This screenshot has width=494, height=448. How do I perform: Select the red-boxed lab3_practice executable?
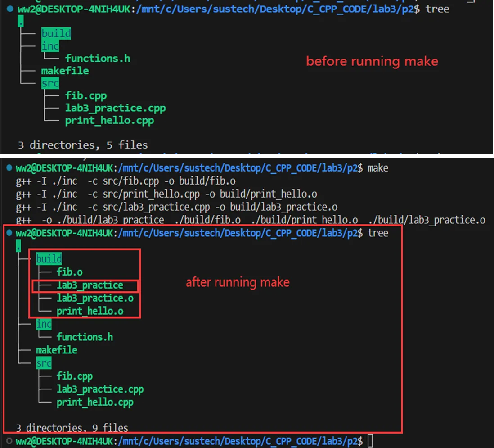(90, 285)
